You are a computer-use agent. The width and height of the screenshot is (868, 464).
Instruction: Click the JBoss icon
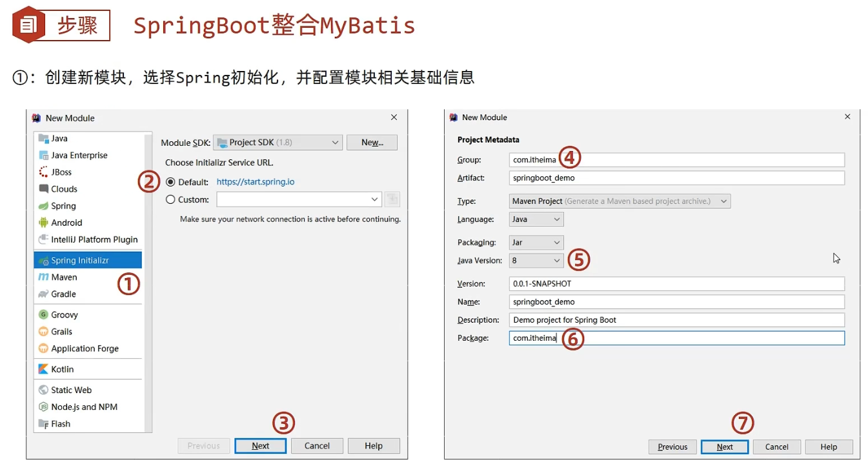coord(43,172)
